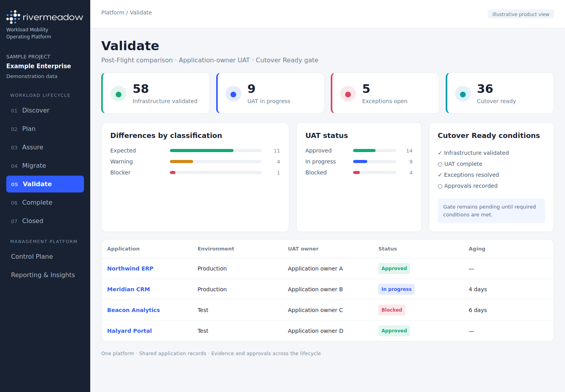This screenshot has height=392, width=565.
Task: Click the In progress UAT status bar
Action: 375,162
